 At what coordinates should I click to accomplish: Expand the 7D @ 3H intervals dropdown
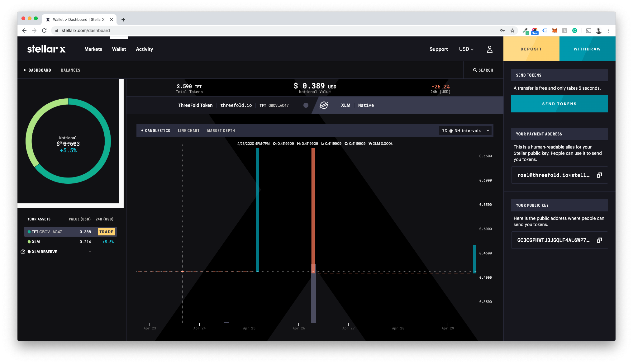(465, 131)
